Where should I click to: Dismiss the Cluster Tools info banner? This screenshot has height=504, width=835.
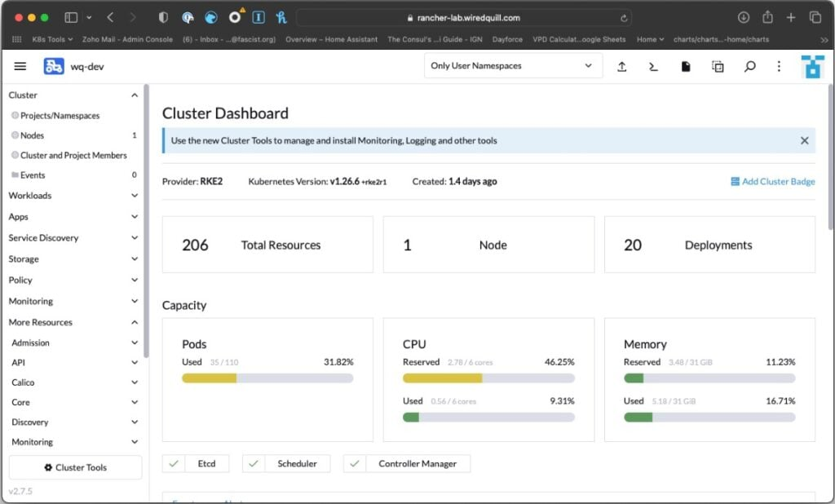pos(804,140)
